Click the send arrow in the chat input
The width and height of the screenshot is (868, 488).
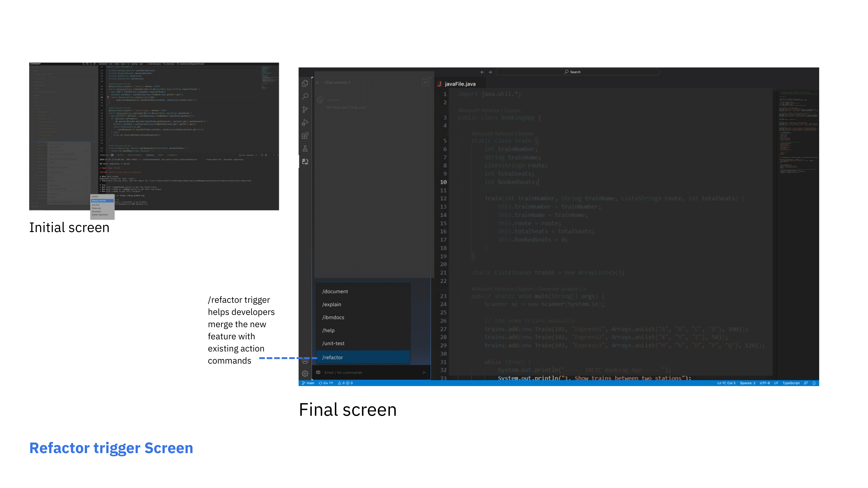pyautogui.click(x=424, y=372)
